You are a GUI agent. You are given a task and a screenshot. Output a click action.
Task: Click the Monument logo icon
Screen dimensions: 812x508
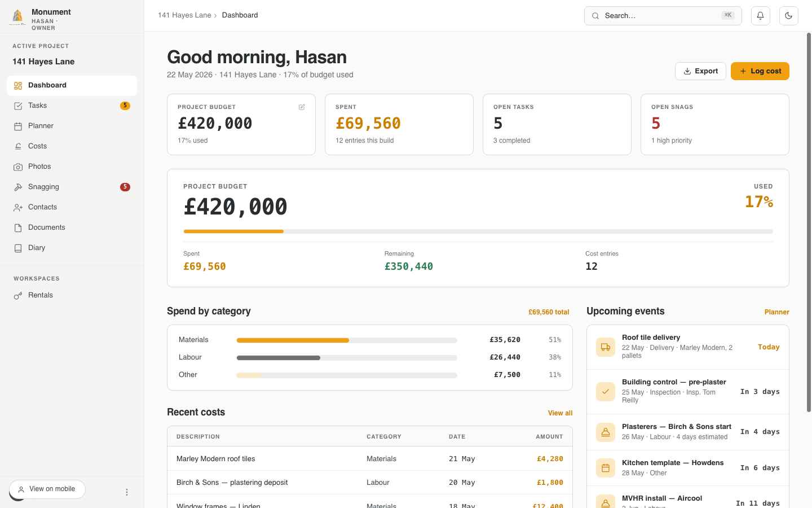click(17, 17)
